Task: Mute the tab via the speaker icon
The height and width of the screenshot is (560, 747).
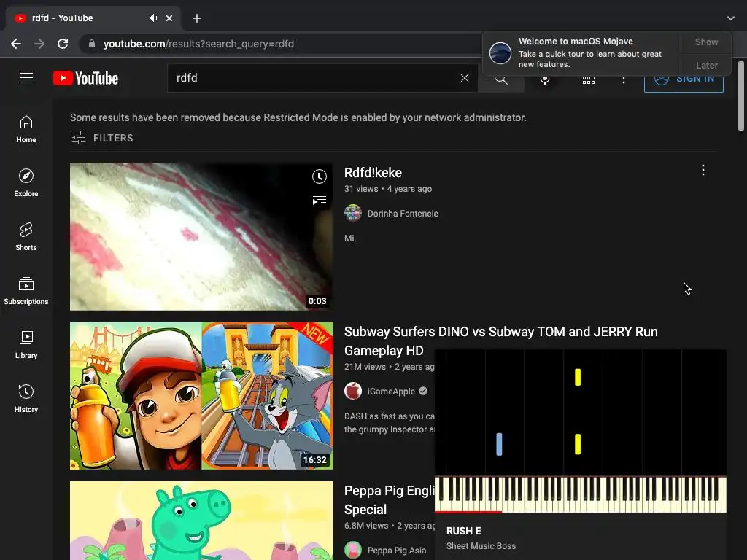Action: (153, 18)
